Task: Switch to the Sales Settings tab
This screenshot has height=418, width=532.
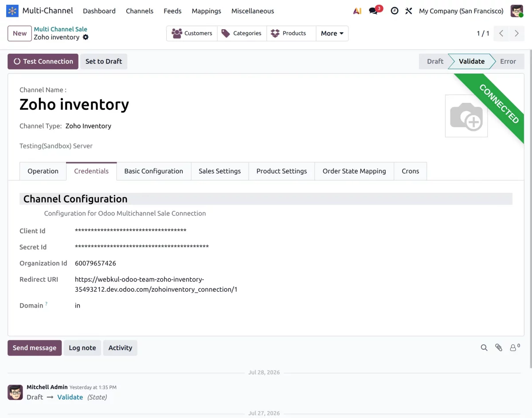Action: click(x=220, y=171)
